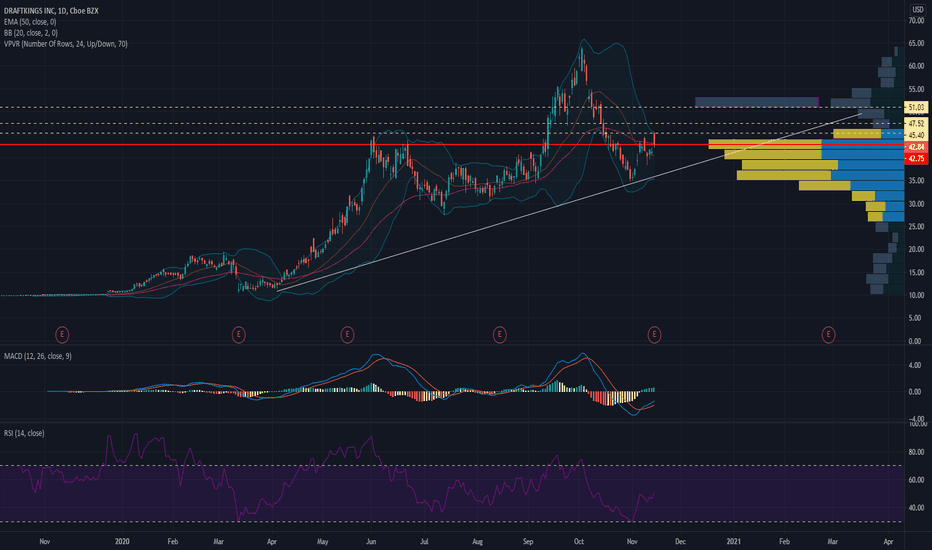Select the Oct label on time axis
Viewport: 932px width, 550px height.
[x=579, y=542]
